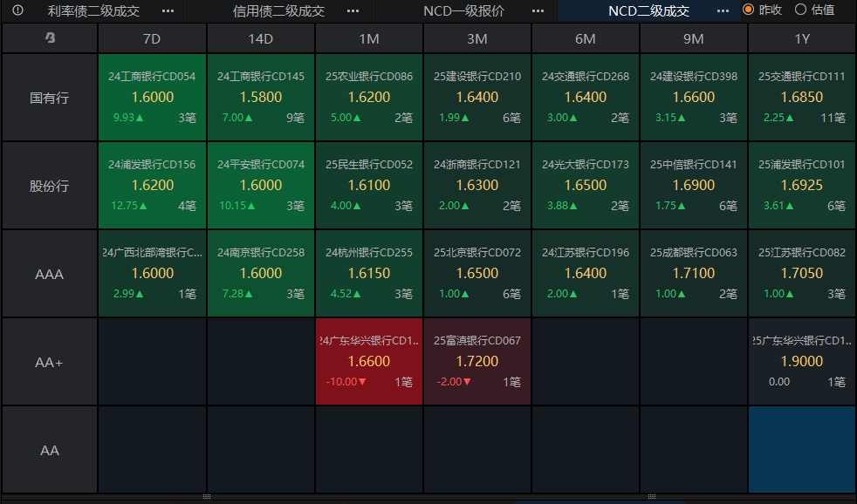Open the 25民生银行CD052 cell
Viewport: 857px width, 504px height.
[x=369, y=186]
